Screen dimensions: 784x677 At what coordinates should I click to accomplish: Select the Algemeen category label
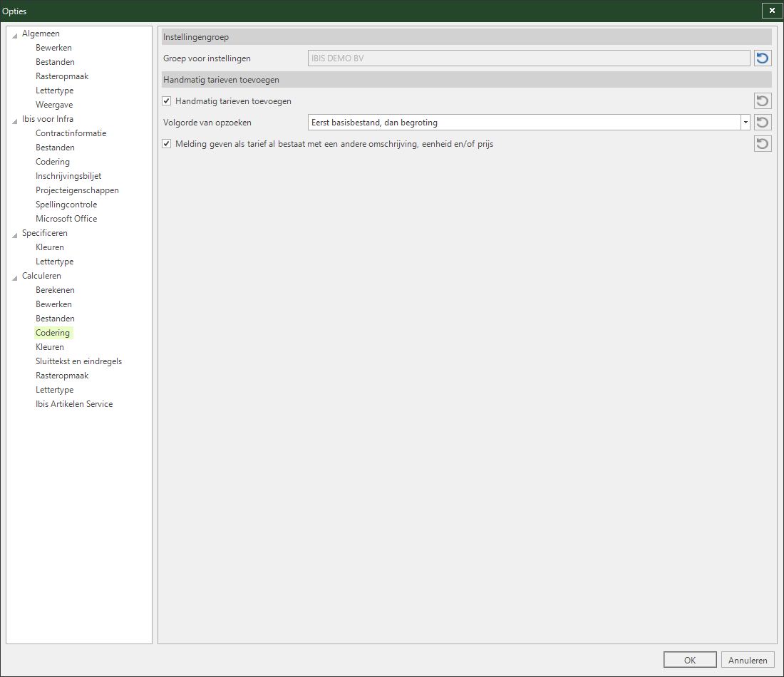[41, 33]
